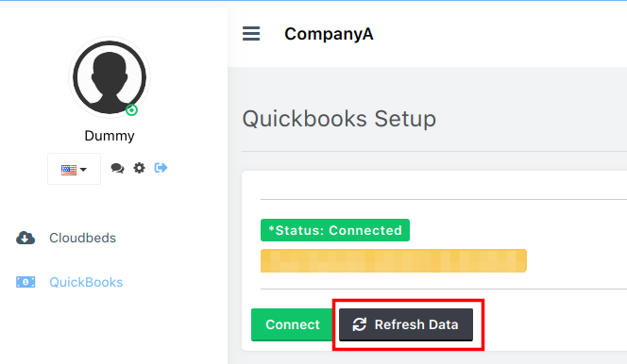Open the hamburger menu icon

pos(251,34)
